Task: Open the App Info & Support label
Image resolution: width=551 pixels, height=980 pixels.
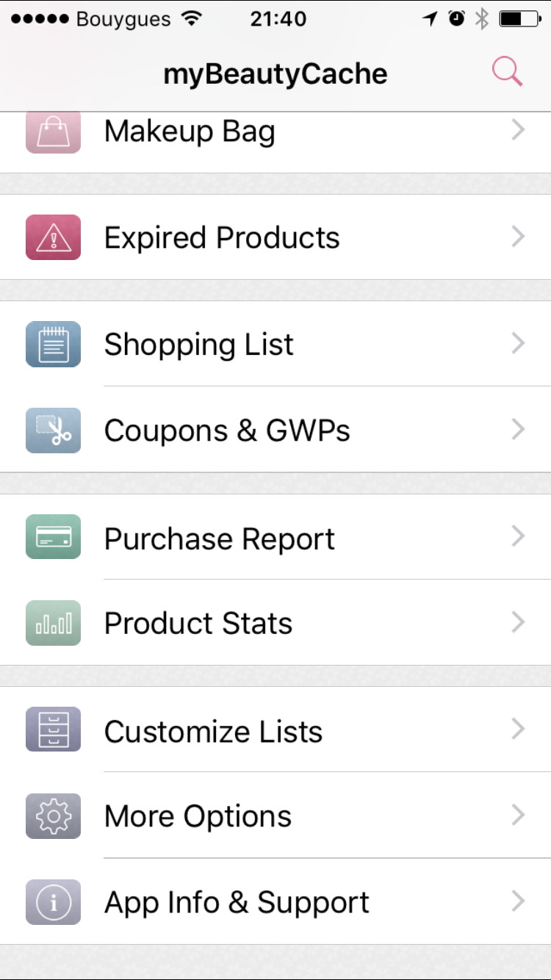Action: tap(237, 902)
